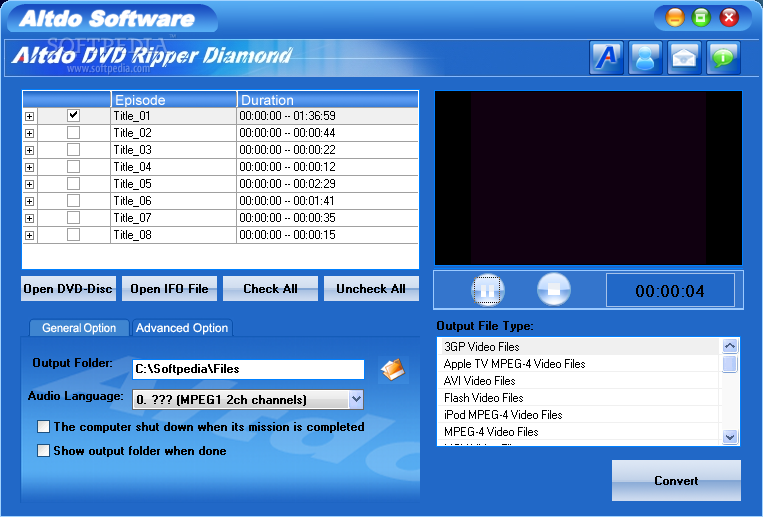This screenshot has height=517, width=763.
Task: Open the Altdo homepage 'A' icon
Action: click(606, 57)
